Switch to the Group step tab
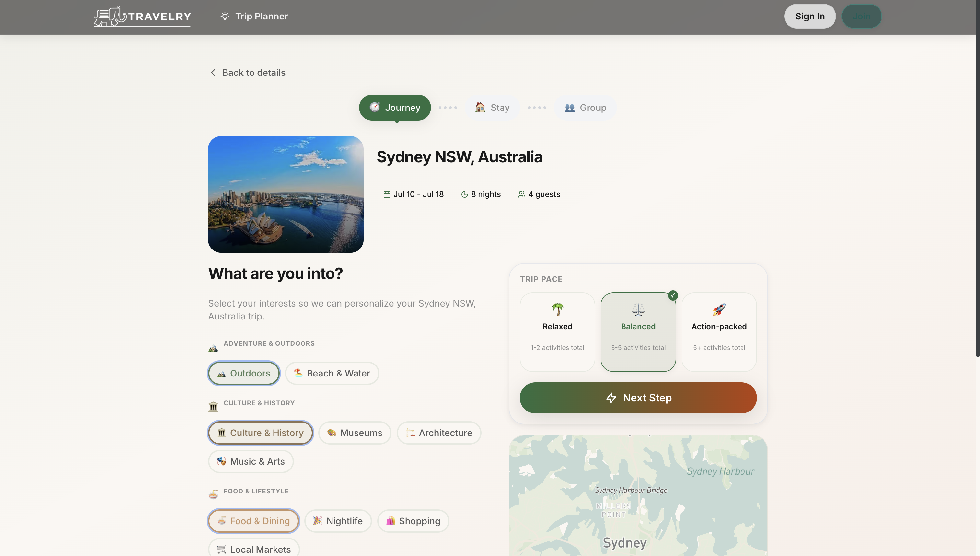The image size is (980, 556). [585, 107]
